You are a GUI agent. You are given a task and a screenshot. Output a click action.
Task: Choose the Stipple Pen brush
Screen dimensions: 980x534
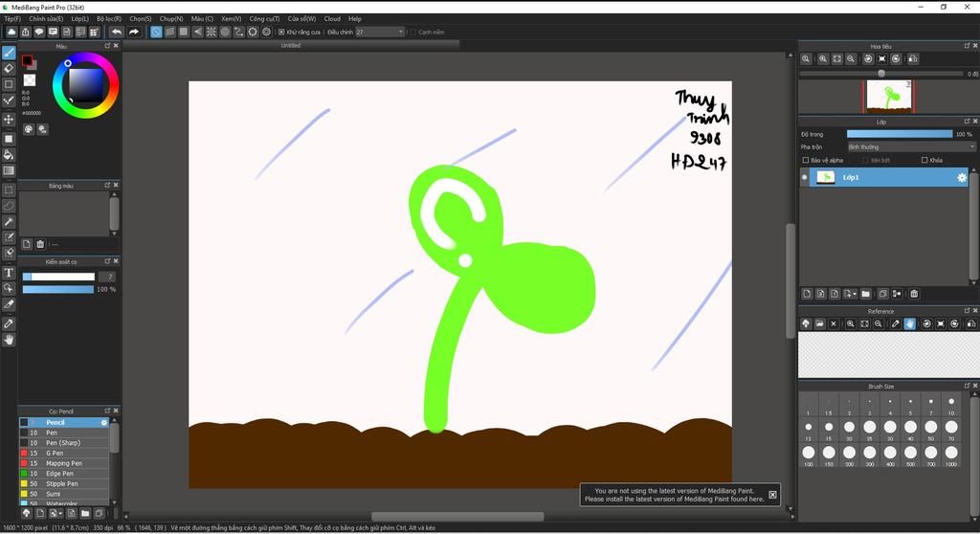[x=64, y=484]
